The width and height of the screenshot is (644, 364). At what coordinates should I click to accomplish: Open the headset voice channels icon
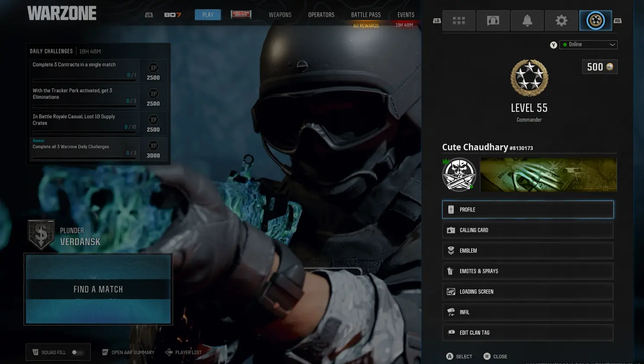pyautogui.click(x=492, y=20)
